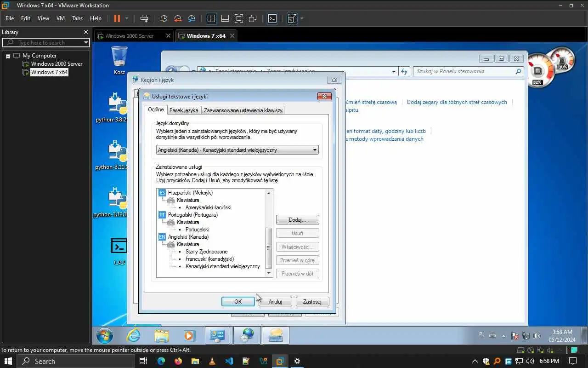Open the Zaawansowane ustawienia klawiszy tab
The height and width of the screenshot is (368, 588).
(243, 110)
